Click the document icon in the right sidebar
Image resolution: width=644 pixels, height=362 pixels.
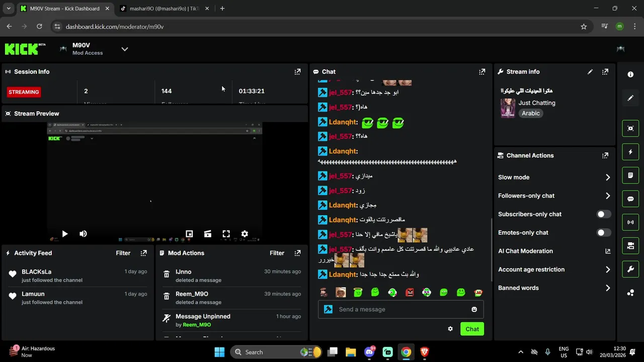pyautogui.click(x=630, y=175)
